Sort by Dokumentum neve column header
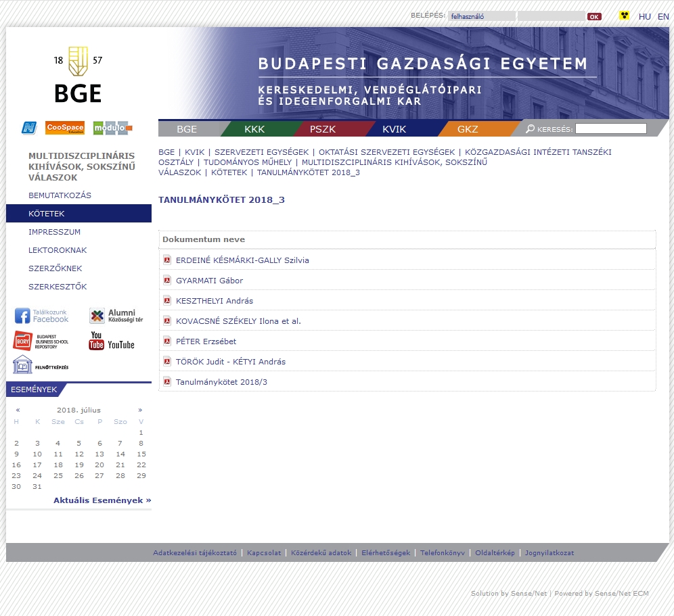 pos(204,239)
